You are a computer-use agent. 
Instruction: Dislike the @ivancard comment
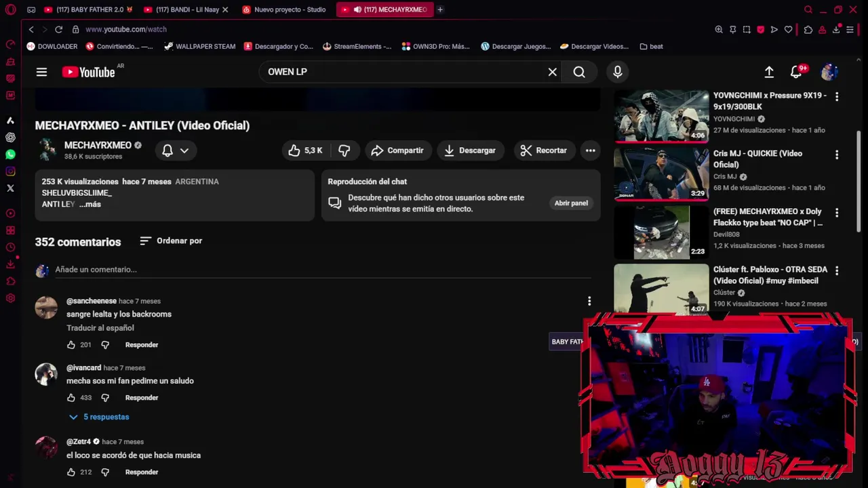(105, 398)
